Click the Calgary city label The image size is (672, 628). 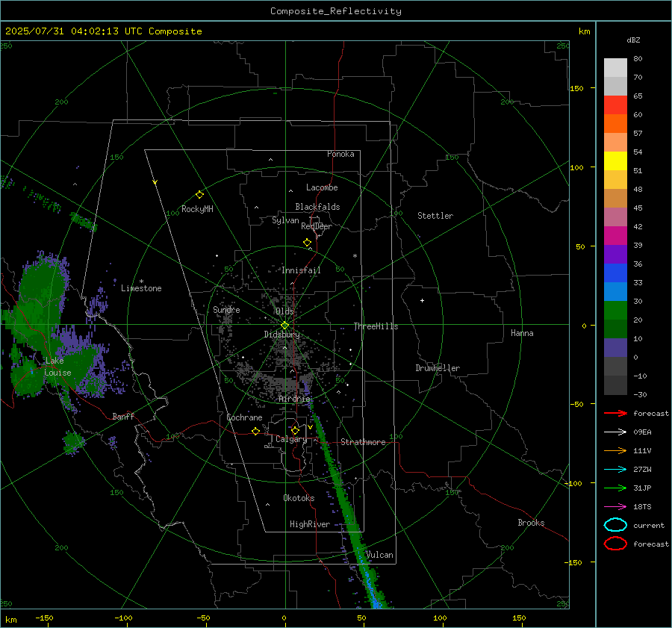coord(291,439)
